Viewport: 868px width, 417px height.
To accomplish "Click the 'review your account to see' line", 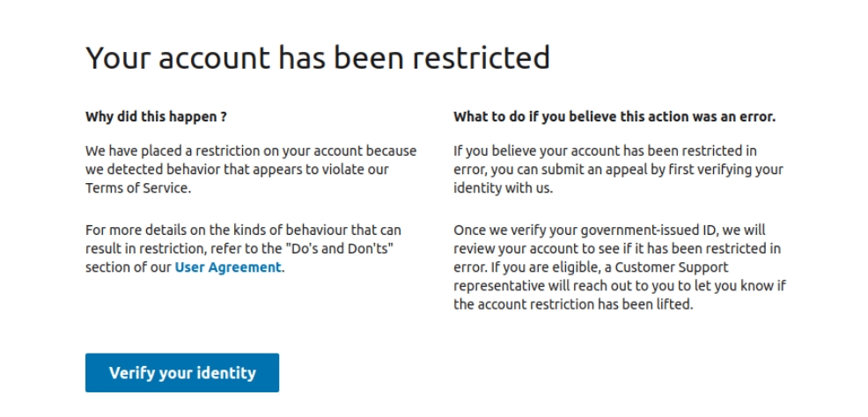I will [x=617, y=249].
